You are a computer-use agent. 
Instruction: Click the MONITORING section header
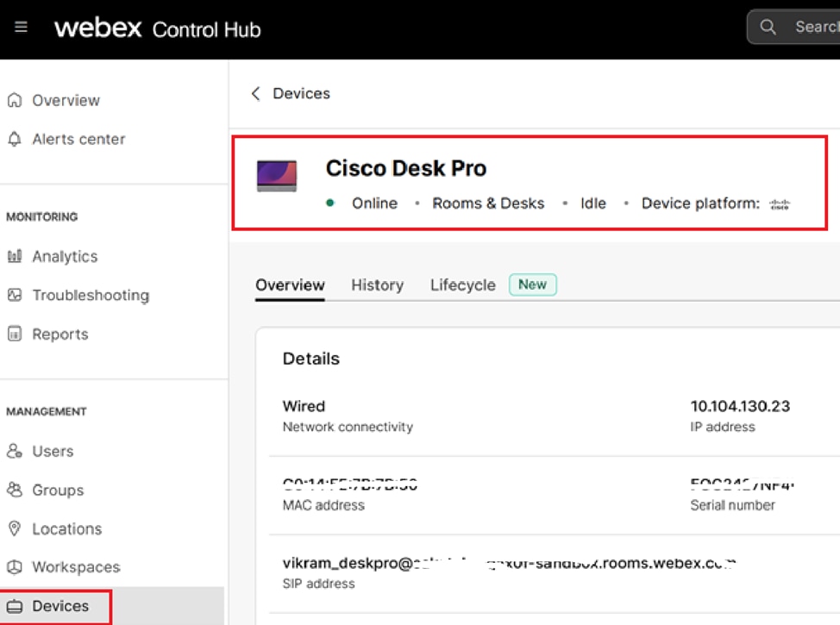[x=41, y=217]
